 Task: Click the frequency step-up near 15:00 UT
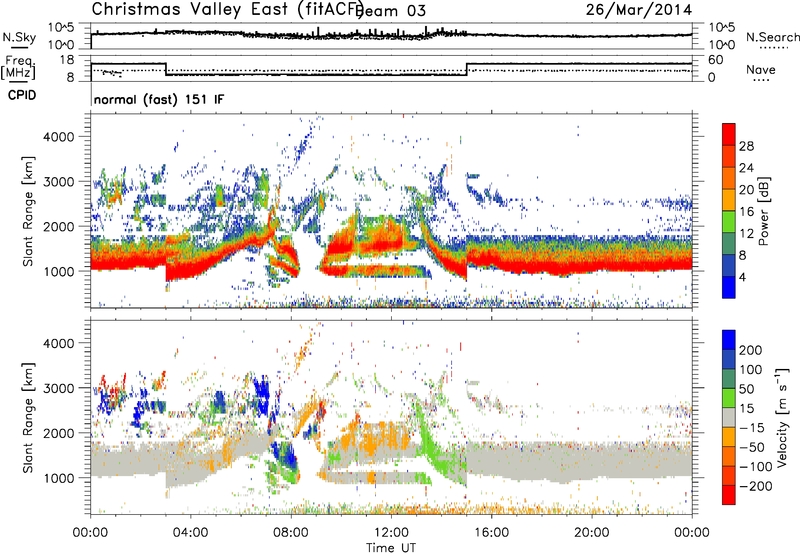point(467,69)
